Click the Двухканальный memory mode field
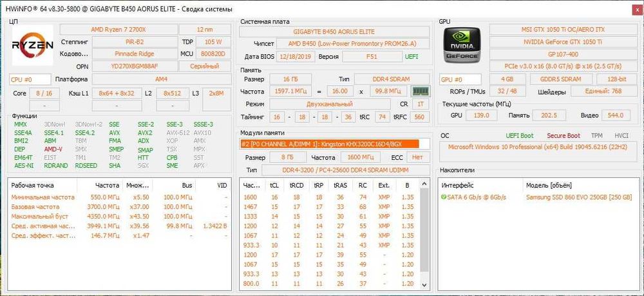Viewport: 644px width, 296px height. pos(330,104)
